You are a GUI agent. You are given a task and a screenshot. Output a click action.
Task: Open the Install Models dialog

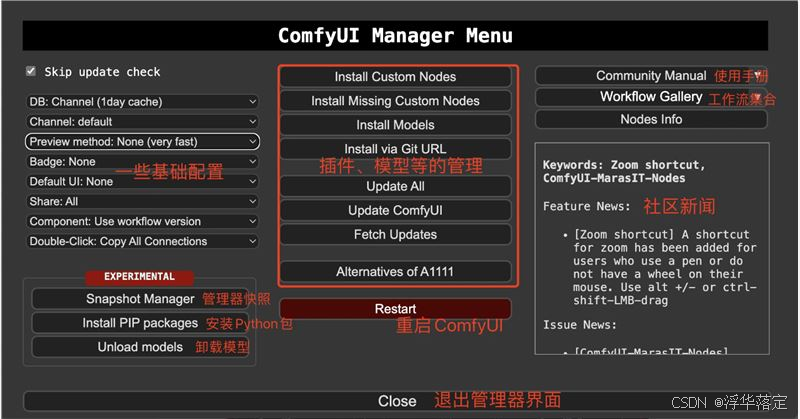395,125
